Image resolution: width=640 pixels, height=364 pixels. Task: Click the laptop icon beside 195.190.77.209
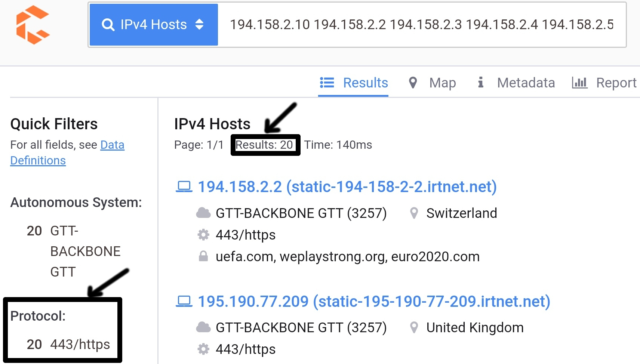pyautogui.click(x=184, y=301)
